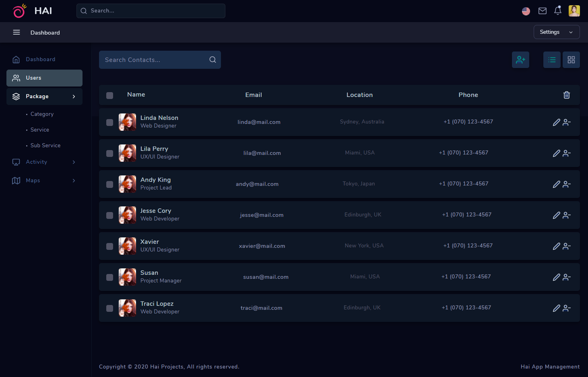Focus the Search Contacts field

pyautogui.click(x=160, y=60)
